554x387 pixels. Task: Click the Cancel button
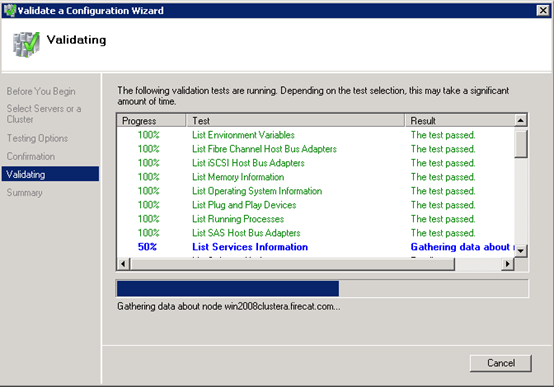[500, 363]
